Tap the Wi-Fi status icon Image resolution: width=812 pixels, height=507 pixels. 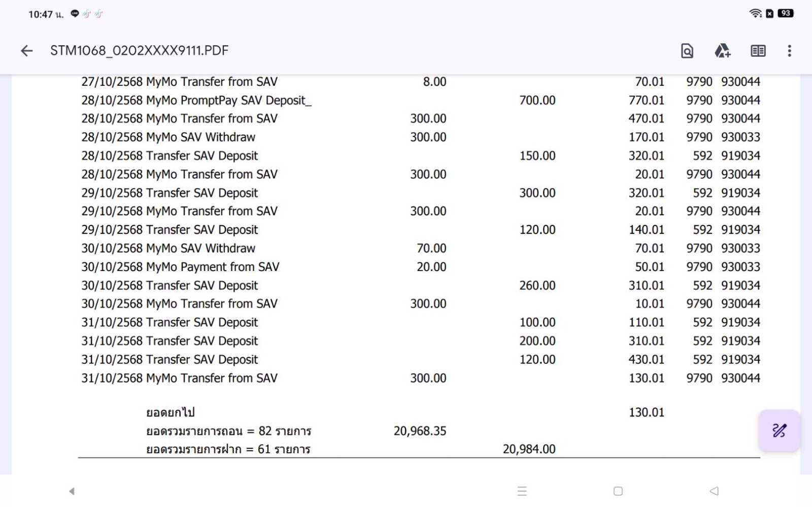pos(755,14)
